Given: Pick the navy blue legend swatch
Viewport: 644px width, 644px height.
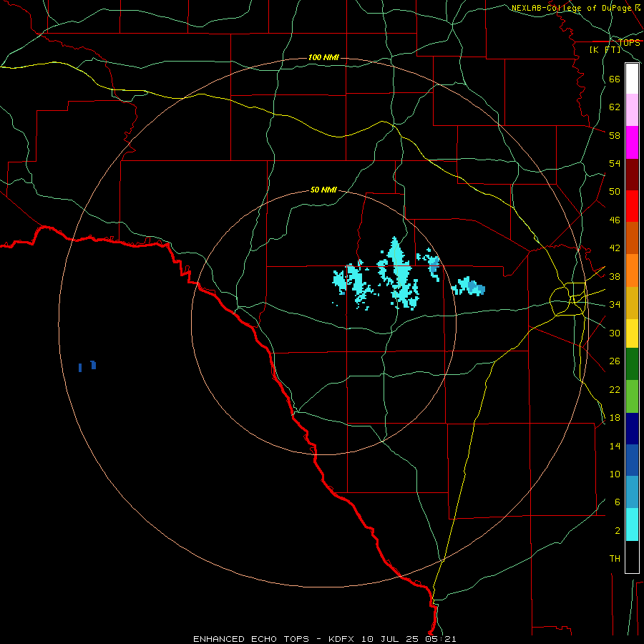Looking at the screenshot, I should (x=632, y=429).
